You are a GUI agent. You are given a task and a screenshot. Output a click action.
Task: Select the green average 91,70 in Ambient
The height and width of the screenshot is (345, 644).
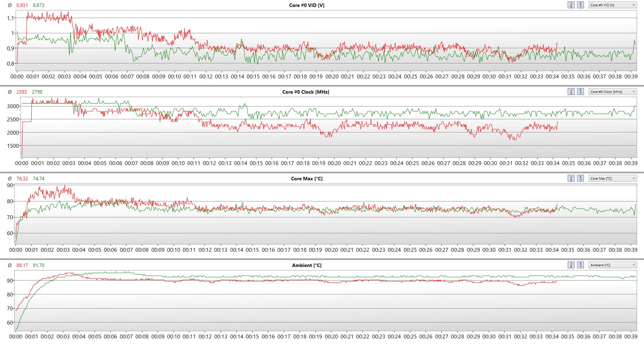(39, 265)
